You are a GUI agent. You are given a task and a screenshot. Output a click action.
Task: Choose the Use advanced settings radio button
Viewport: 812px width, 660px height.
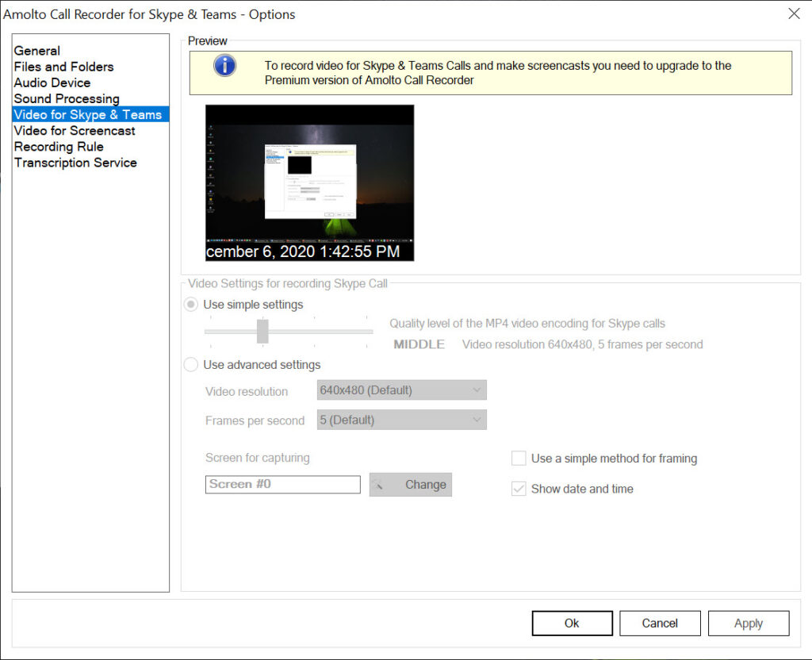191,365
